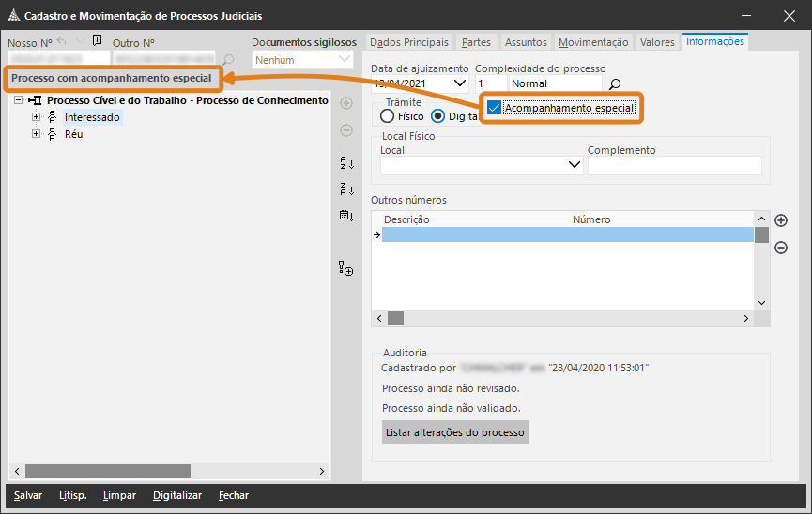Add a row to Outros números
Viewport: 812px width, 514px height.
coord(781,220)
